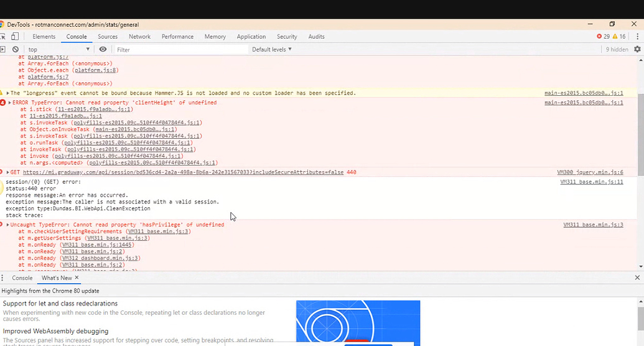The height and width of the screenshot is (346, 644).
Task: Select the inspect element icon
Action: click(2, 37)
